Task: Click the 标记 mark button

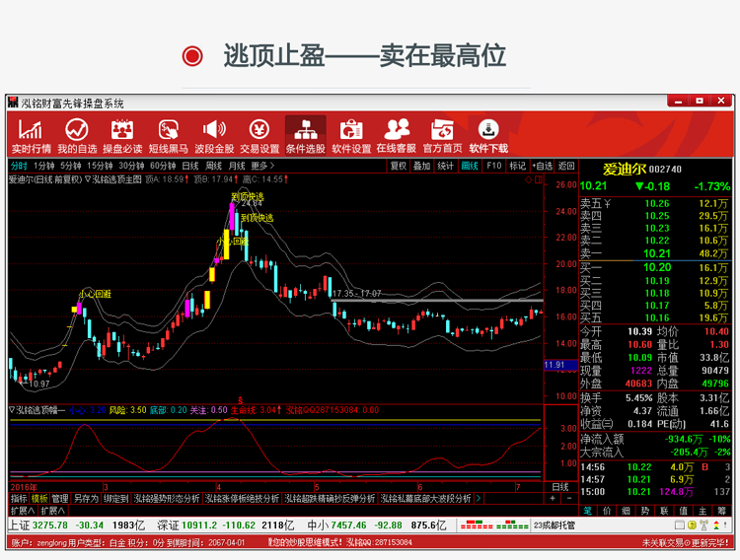Action: 517,166
